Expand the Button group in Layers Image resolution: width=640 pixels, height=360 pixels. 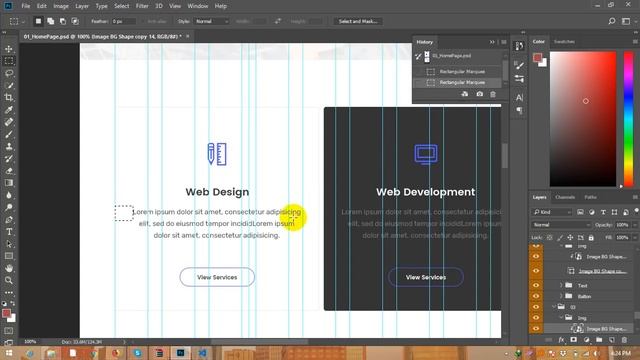[561, 296]
